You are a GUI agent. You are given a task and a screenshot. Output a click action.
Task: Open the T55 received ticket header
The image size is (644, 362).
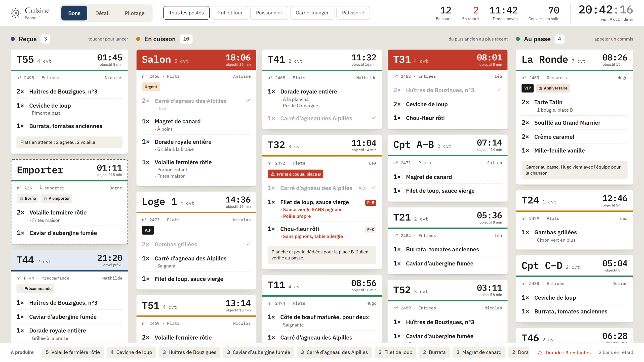point(69,60)
